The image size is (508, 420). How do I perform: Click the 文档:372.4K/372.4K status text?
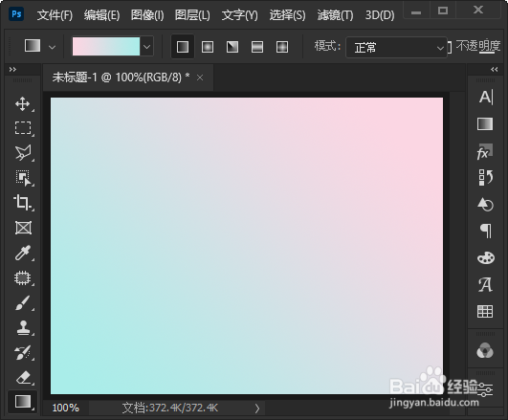click(x=170, y=408)
